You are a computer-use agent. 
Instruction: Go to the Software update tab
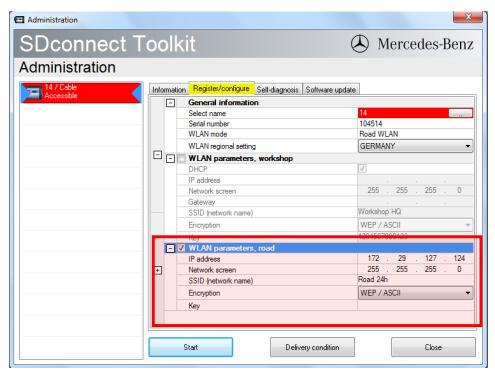331,89
